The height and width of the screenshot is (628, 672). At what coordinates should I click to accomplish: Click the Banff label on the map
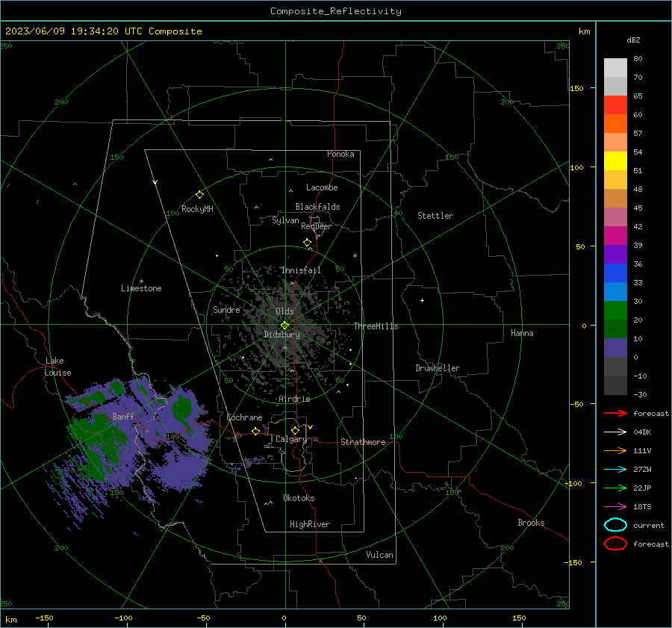[x=123, y=416]
